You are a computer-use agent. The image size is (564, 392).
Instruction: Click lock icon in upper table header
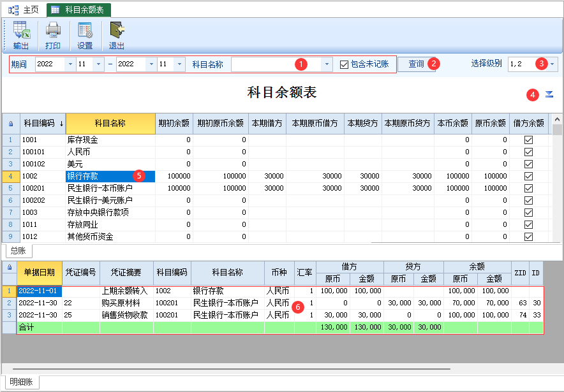click(10, 124)
